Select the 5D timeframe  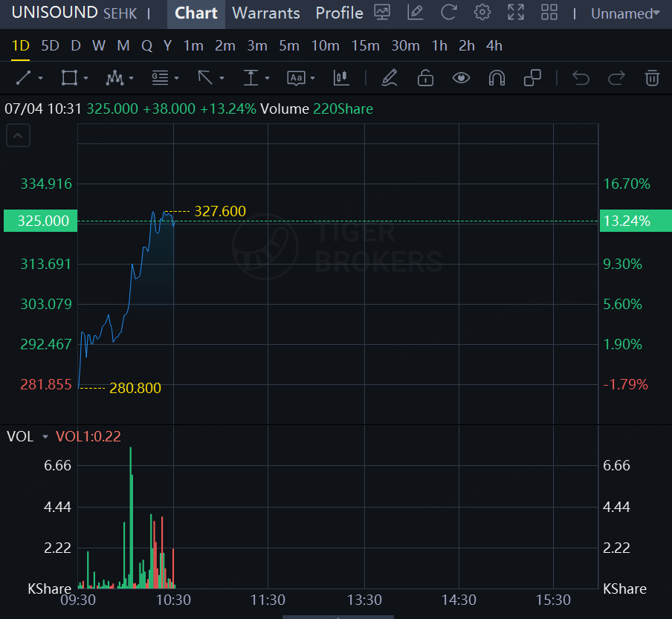[x=50, y=45]
